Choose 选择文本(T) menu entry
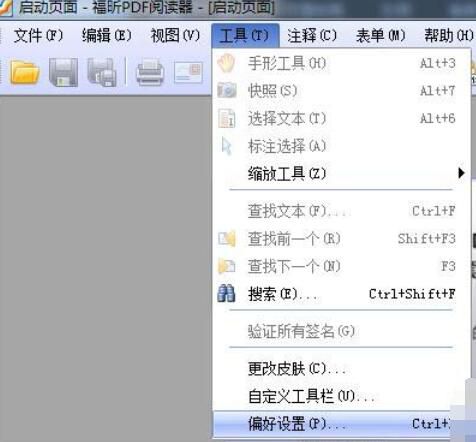Screen dimensions: 476x442 click(x=341, y=118)
